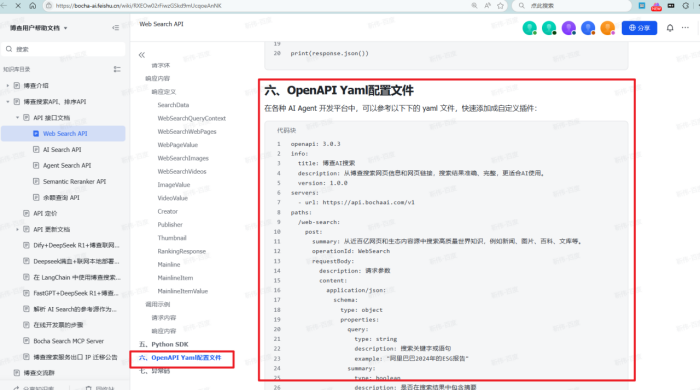Jump to RankingResponse in outline
Image resolution: width=700 pixels, height=391 pixels.
[182, 251]
